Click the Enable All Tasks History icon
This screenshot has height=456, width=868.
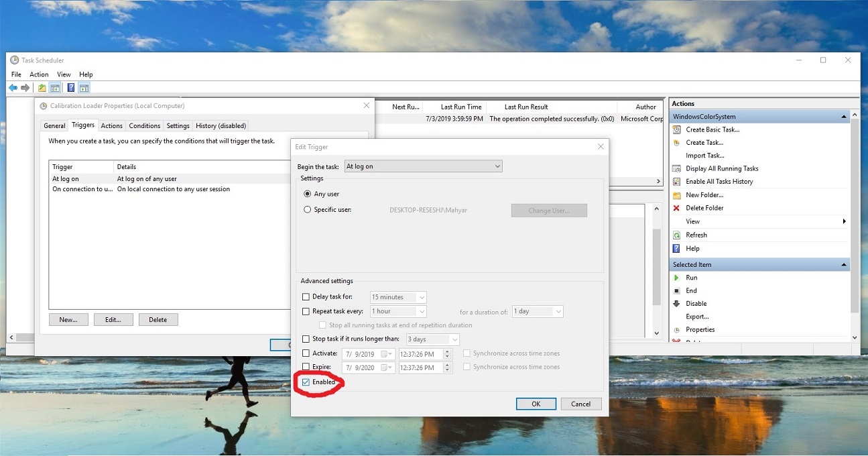pyautogui.click(x=676, y=182)
